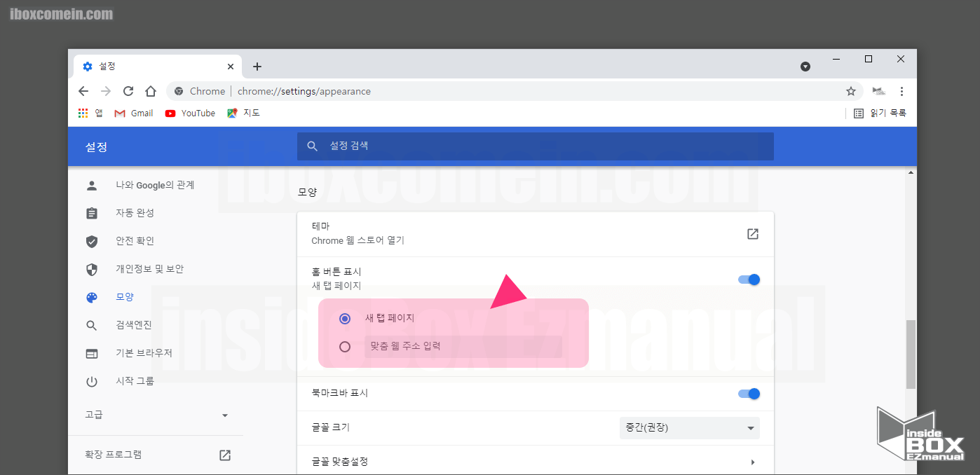This screenshot has width=980, height=475.
Task: Open the 글꼴 크기 dropdown showing 중간(권장)
Action: tap(689, 427)
